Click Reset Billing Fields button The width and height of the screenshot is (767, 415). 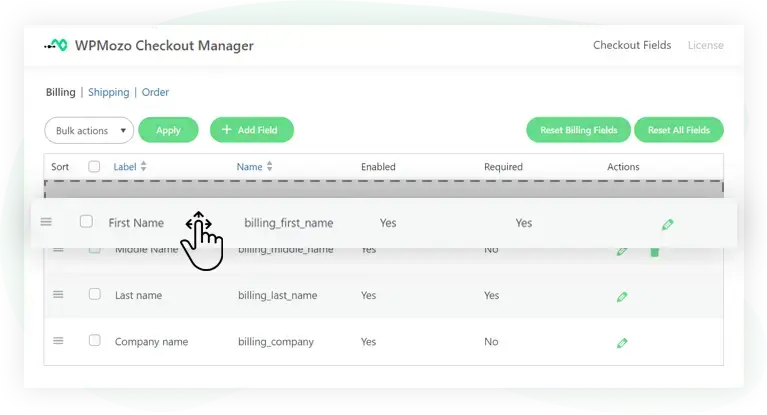pyautogui.click(x=578, y=130)
